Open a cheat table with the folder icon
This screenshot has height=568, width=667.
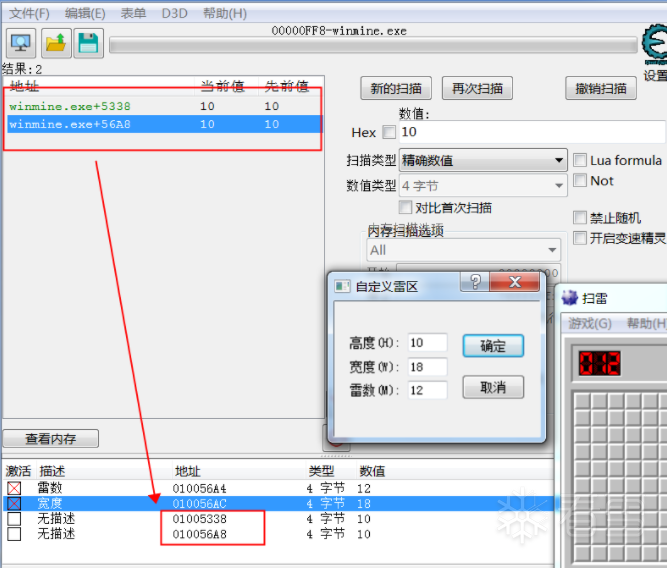tap(56, 43)
